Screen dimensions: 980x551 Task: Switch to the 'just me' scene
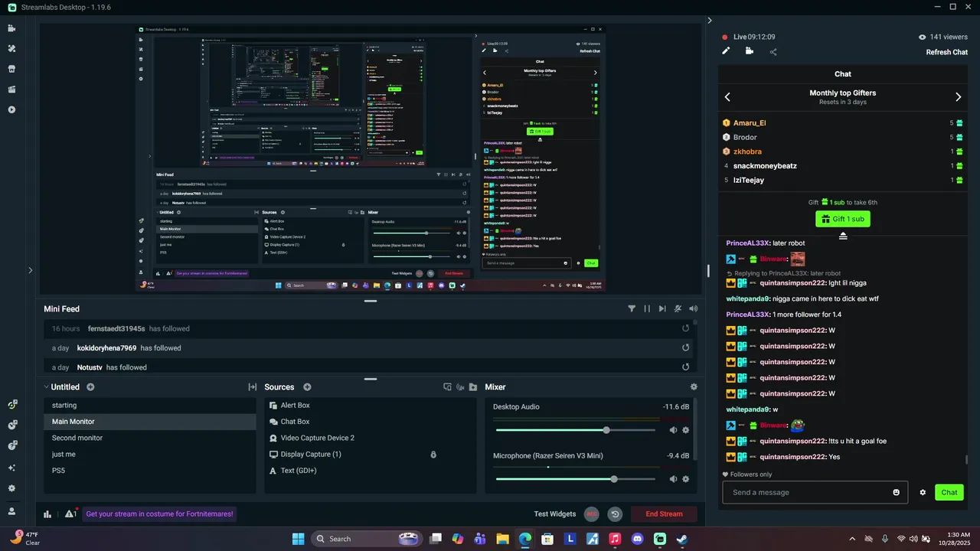149,455
